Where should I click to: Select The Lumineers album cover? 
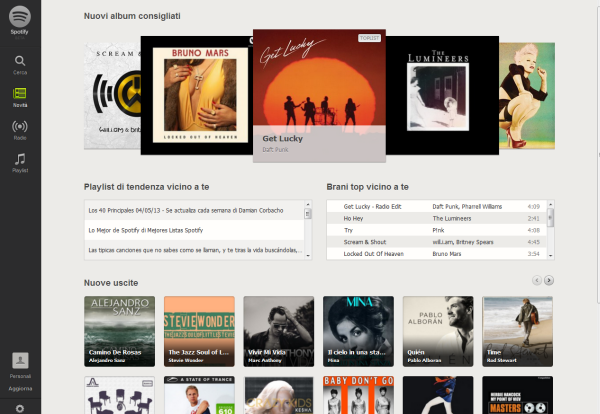442,95
